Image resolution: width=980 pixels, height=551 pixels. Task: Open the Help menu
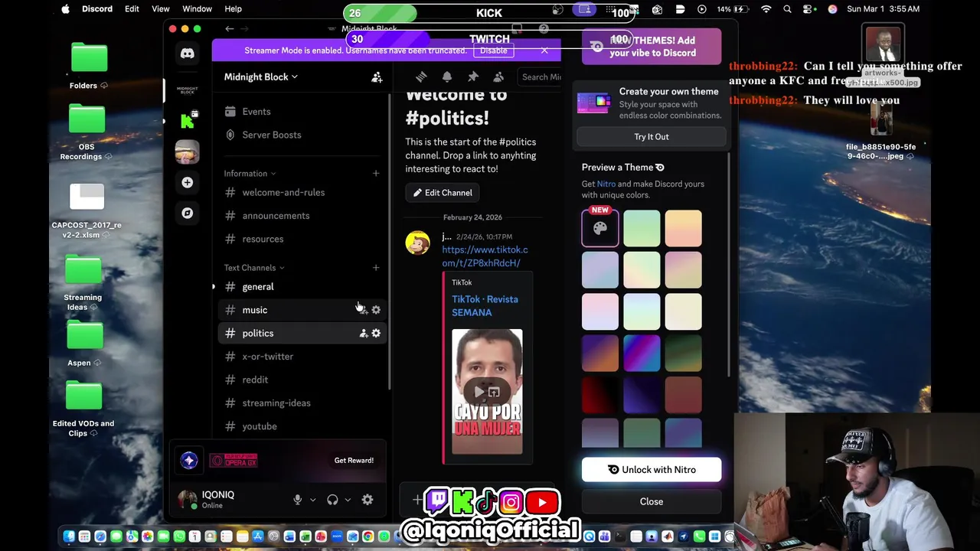point(233,9)
